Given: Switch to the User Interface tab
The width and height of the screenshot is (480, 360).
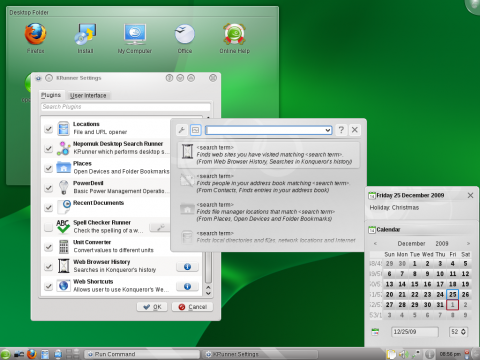Looking at the screenshot, I should [x=88, y=96].
